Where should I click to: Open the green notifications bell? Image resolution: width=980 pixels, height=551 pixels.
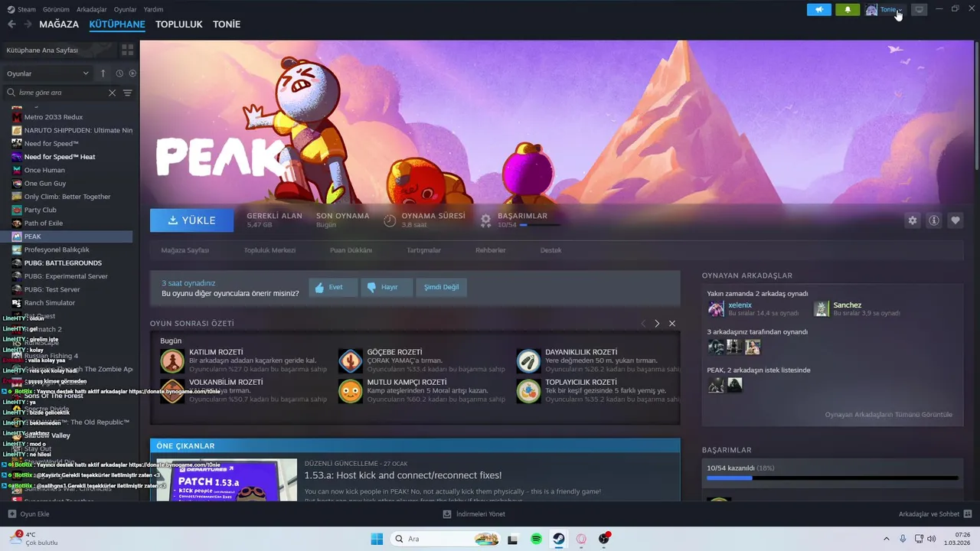coord(848,9)
